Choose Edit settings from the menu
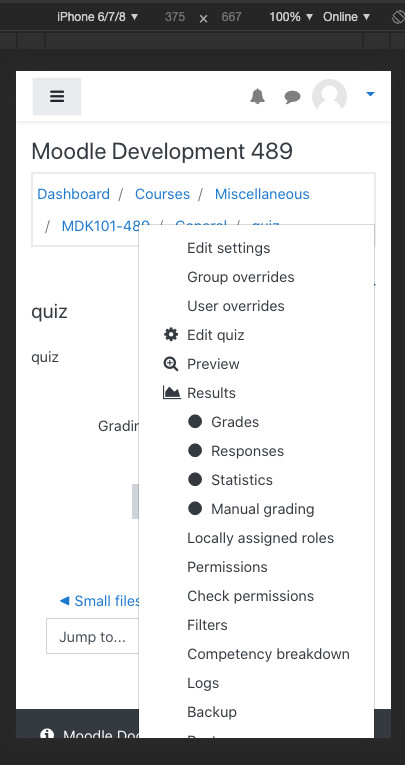The width and height of the screenshot is (405, 765). tap(228, 248)
